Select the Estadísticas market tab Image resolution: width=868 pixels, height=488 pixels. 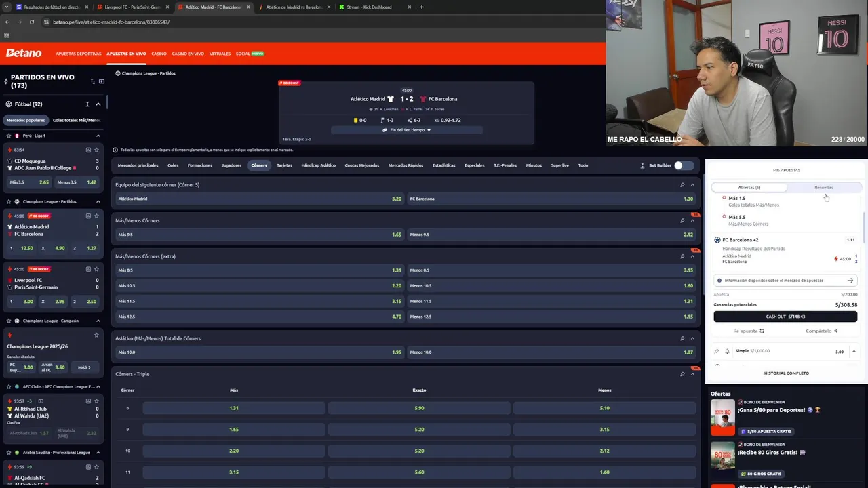(444, 165)
